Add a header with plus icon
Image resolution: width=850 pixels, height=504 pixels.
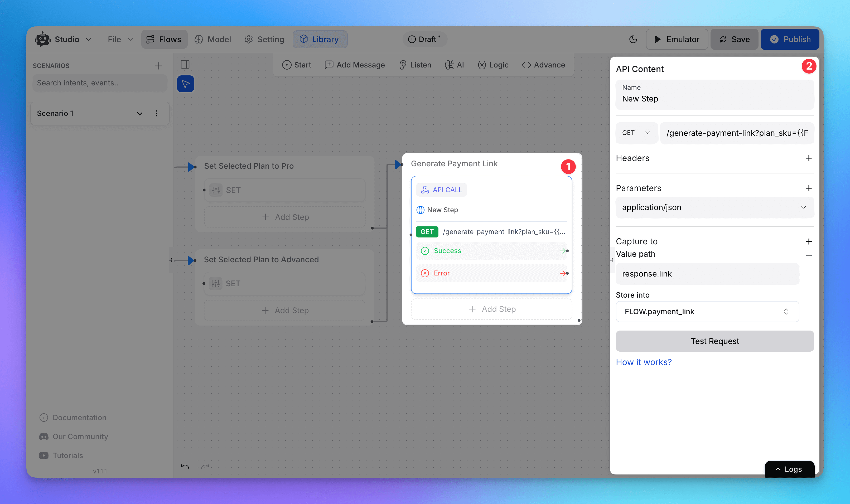tap(809, 158)
